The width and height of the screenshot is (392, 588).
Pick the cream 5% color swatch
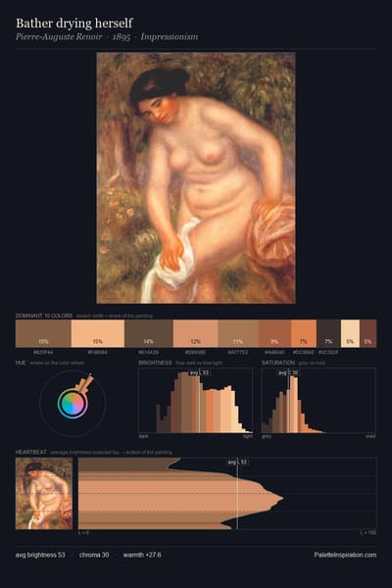click(351, 333)
